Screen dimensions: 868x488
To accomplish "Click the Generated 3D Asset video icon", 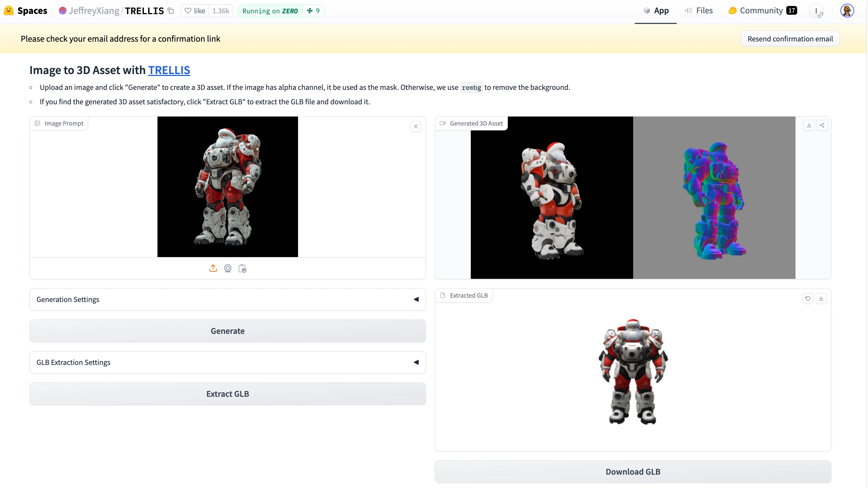I will point(442,123).
